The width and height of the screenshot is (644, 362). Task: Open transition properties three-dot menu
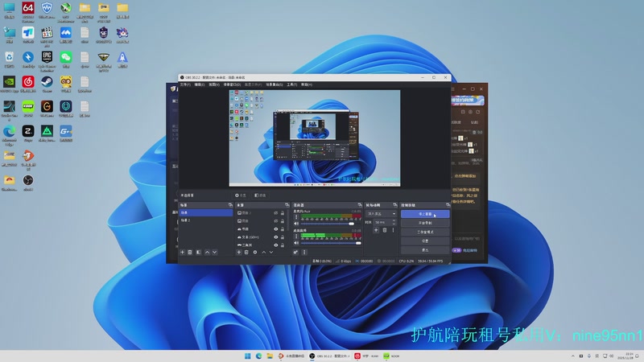[x=393, y=230]
